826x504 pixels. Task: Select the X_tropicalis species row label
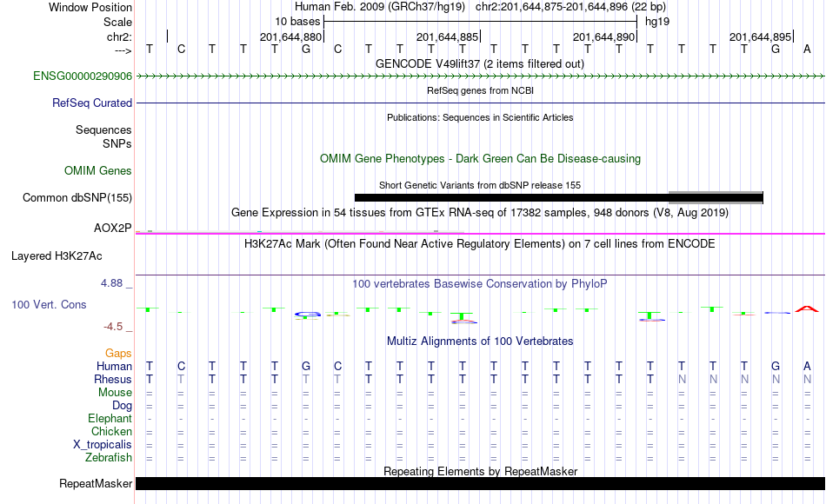(103, 445)
